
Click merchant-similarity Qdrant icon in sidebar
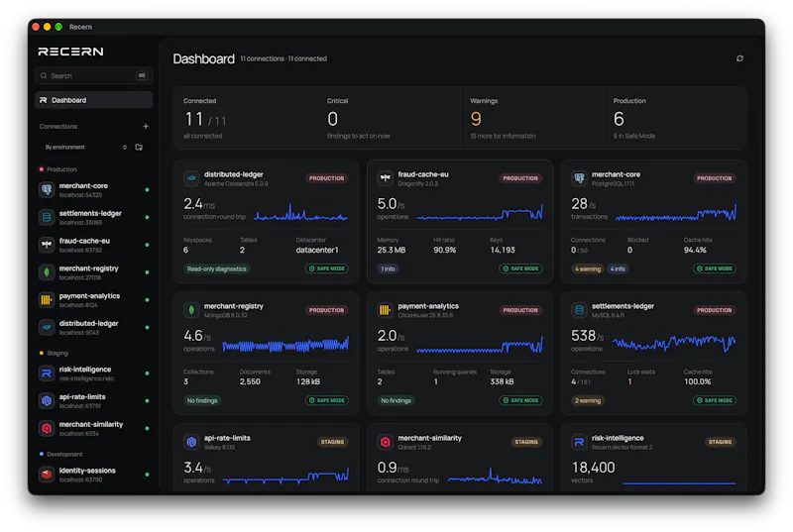point(47,428)
